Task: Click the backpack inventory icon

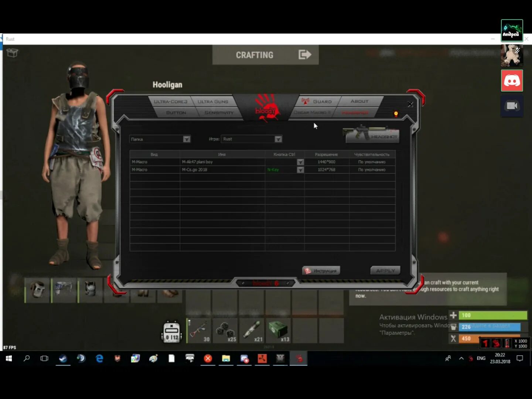Action: [x=172, y=331]
